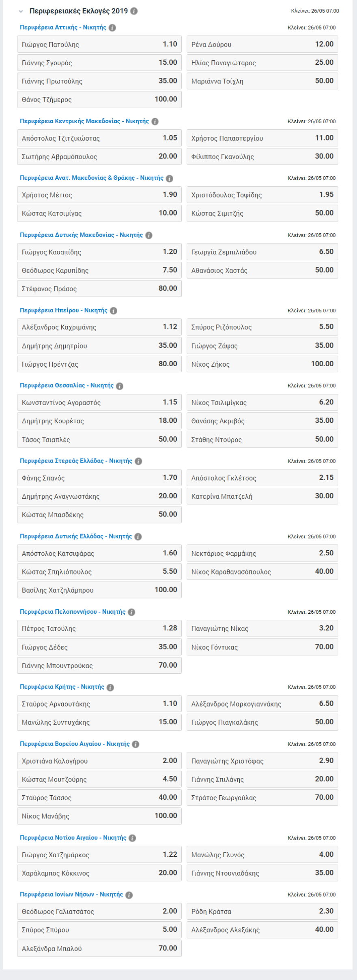The width and height of the screenshot is (357, 980).
Task: Click info icon next to Περιφέρεια Ηπείρου
Action: (x=114, y=310)
